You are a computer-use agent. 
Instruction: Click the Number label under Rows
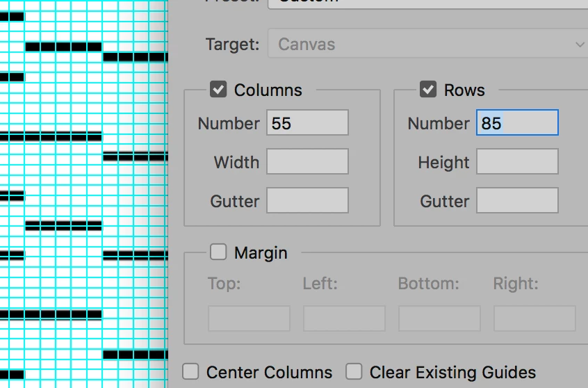(439, 123)
